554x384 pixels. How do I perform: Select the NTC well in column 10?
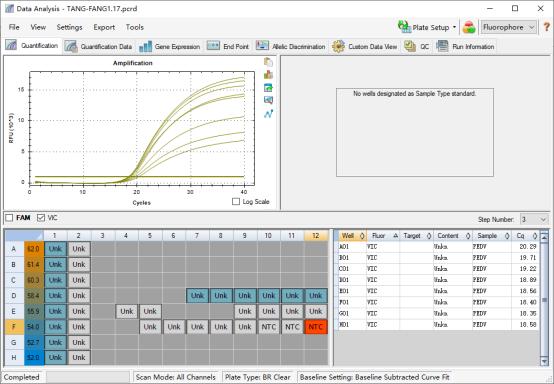(269, 327)
